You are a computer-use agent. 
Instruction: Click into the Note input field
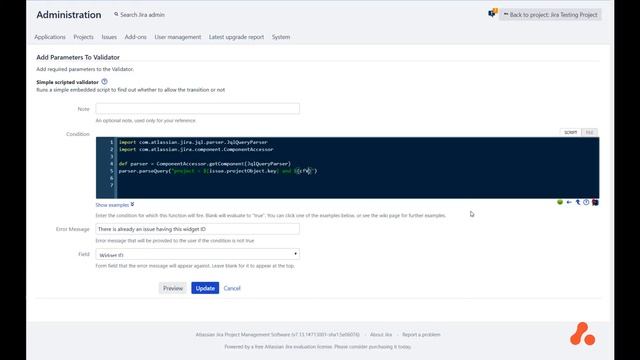coord(198,109)
